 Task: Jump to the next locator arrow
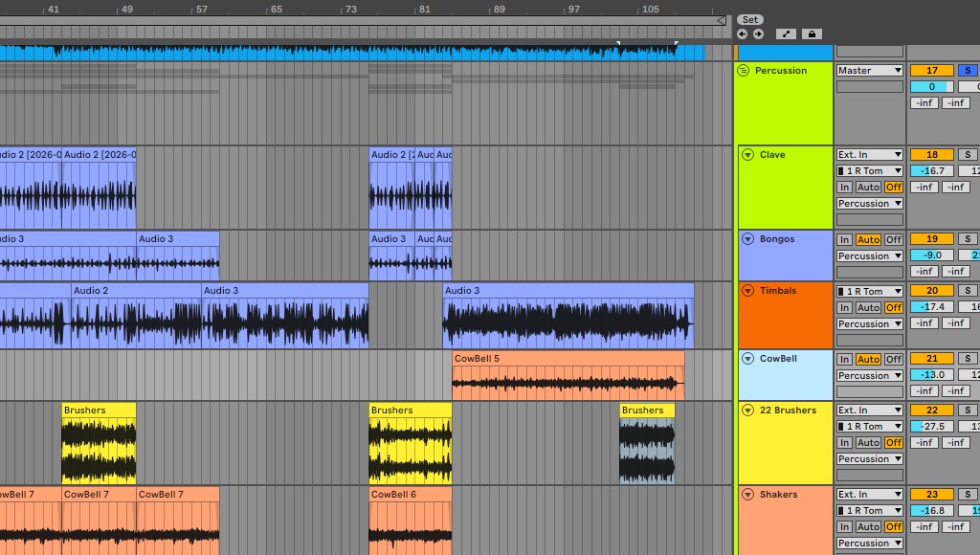(758, 34)
